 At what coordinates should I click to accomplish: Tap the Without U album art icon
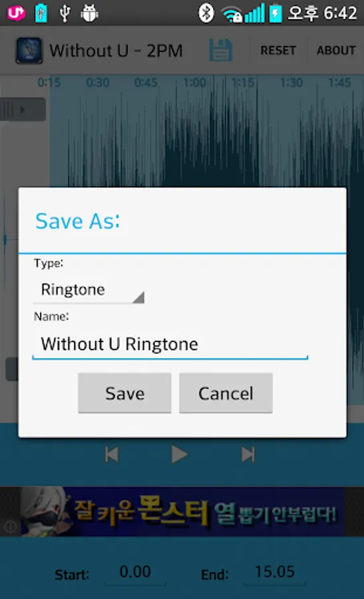point(29,51)
